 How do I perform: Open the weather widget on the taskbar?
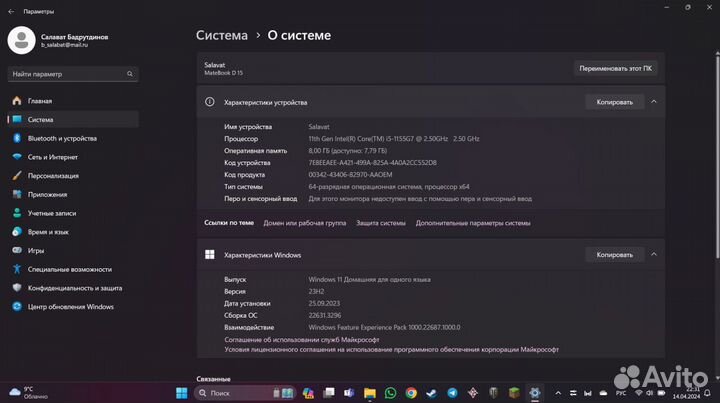[x=28, y=393]
